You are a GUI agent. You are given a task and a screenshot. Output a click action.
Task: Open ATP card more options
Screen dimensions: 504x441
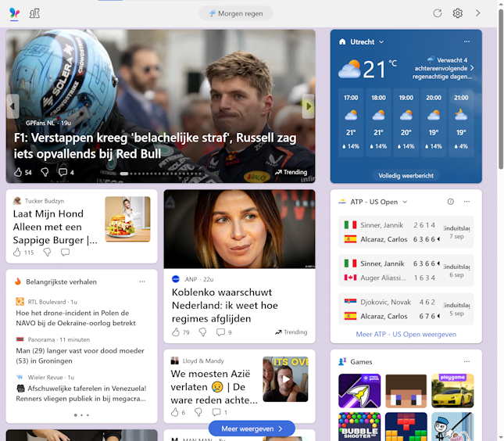coord(466,202)
